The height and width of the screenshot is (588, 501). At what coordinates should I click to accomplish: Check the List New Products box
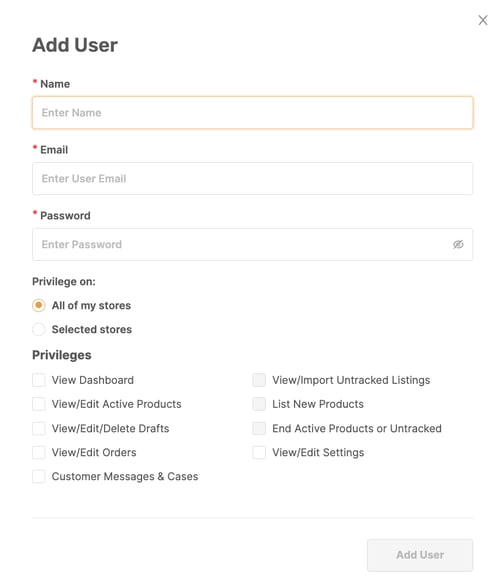259,404
